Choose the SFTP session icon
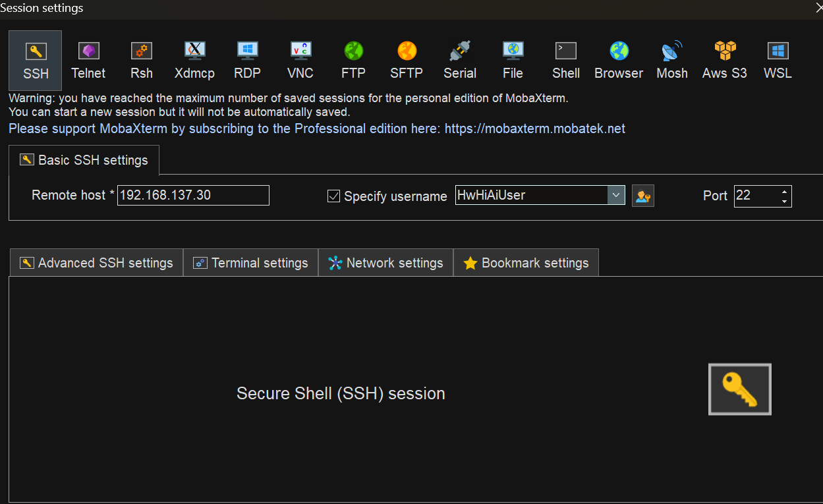 click(407, 60)
